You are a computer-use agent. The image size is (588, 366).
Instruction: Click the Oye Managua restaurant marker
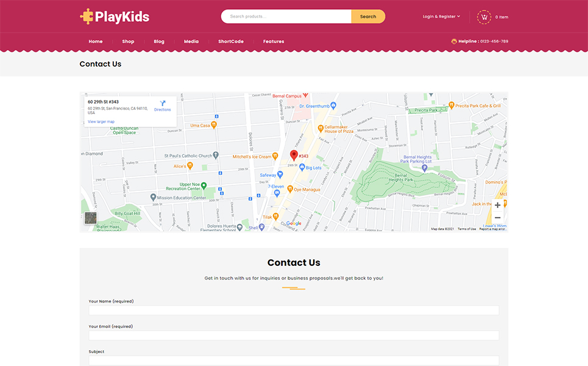click(x=290, y=189)
